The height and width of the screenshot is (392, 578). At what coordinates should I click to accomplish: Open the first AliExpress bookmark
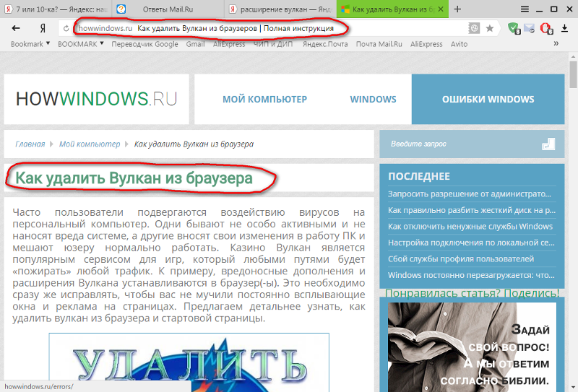point(229,44)
